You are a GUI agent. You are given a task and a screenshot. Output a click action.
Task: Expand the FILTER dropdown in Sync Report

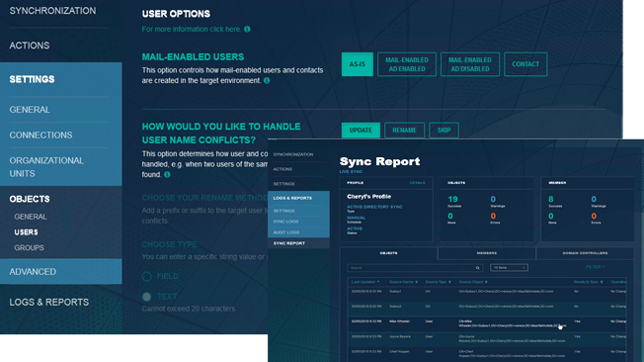[596, 267]
